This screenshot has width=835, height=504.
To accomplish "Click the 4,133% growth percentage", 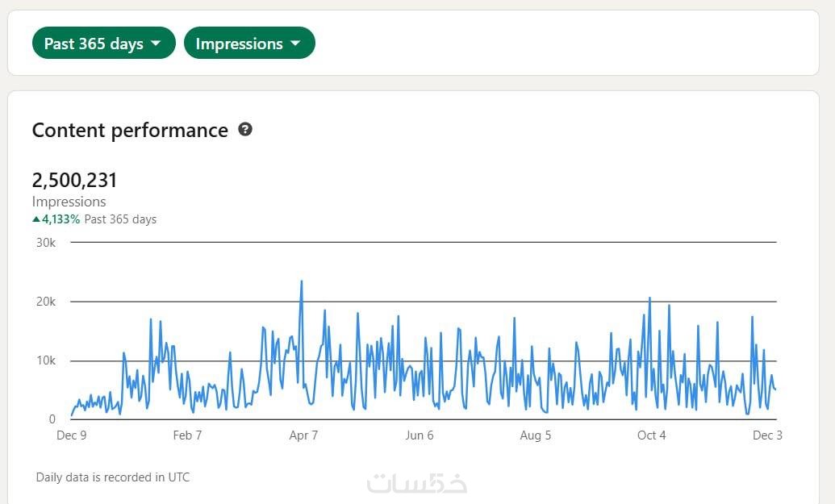I will click(x=61, y=219).
